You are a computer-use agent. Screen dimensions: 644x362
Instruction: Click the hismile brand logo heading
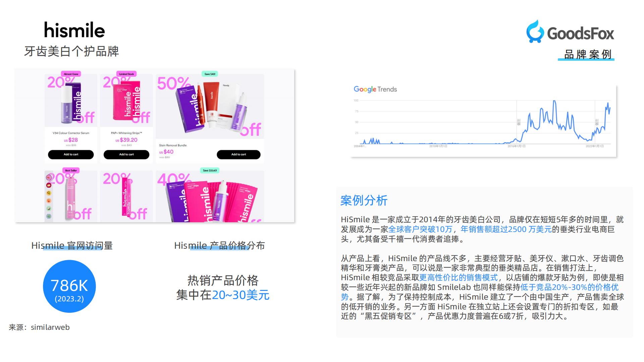coord(74,30)
